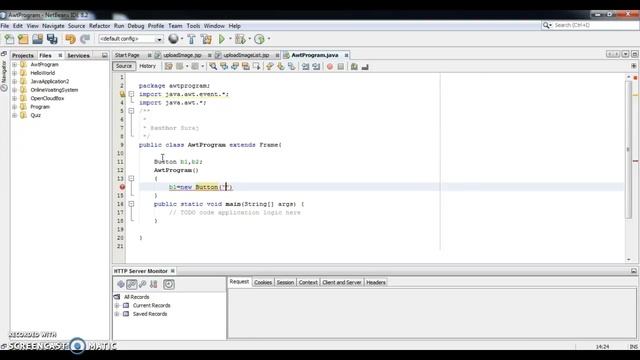Close the HTTP Server Monitor panel
The height and width of the screenshot is (360, 640).
click(x=173, y=271)
